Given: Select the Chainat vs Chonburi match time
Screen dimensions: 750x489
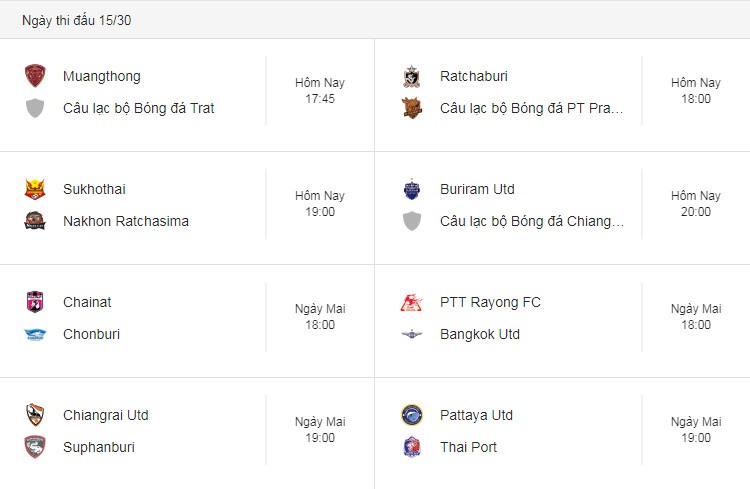Looking at the screenshot, I should (x=320, y=317).
